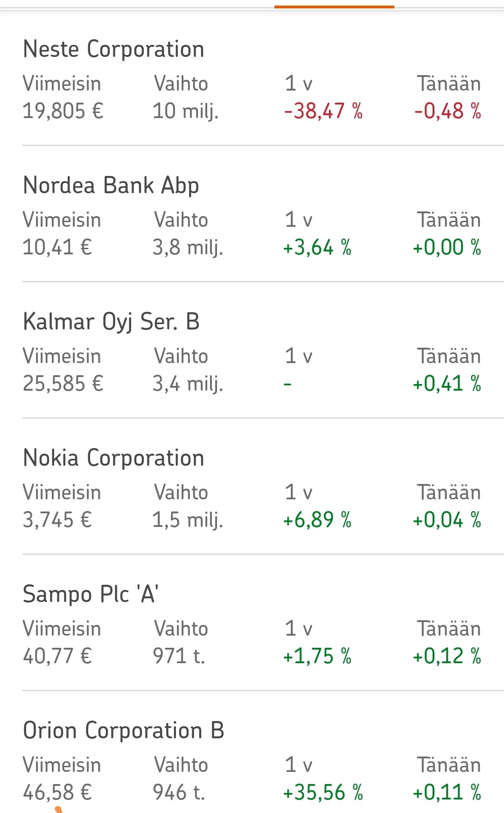Tap Nordea's volume 3,8 milj.
This screenshot has width=504, height=813.
click(188, 247)
